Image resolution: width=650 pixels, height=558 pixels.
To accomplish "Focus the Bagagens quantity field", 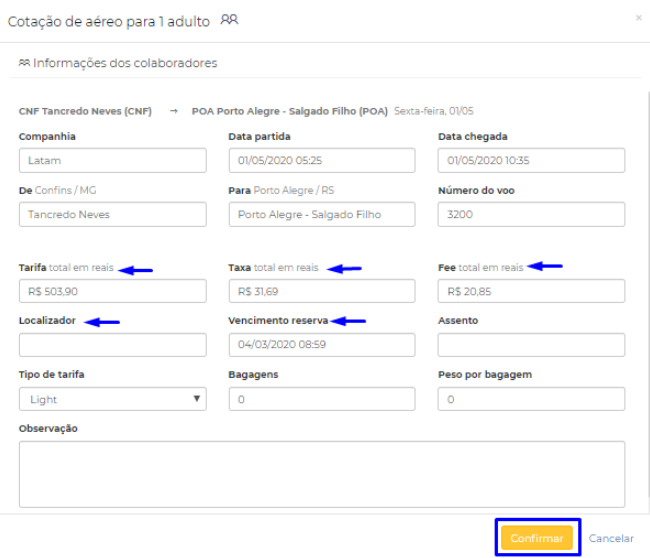I will 322,399.
